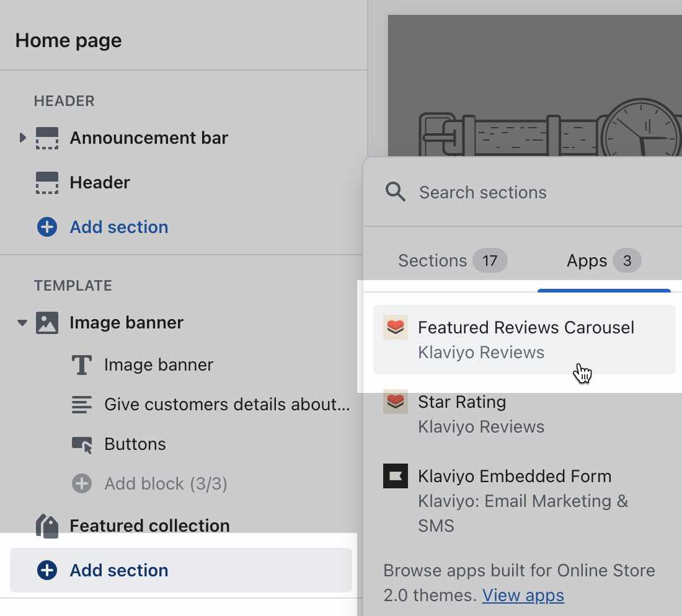Click the Star Rating app icon
The height and width of the screenshot is (616, 682).
396,402
